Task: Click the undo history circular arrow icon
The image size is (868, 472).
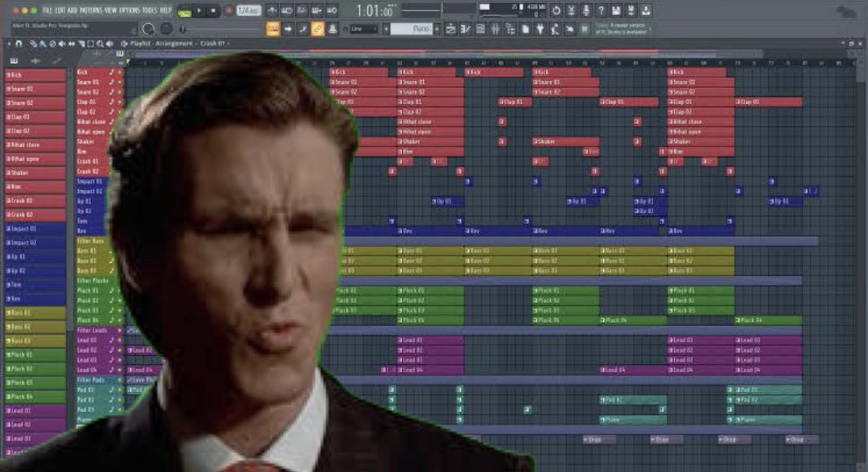Action: tap(556, 11)
